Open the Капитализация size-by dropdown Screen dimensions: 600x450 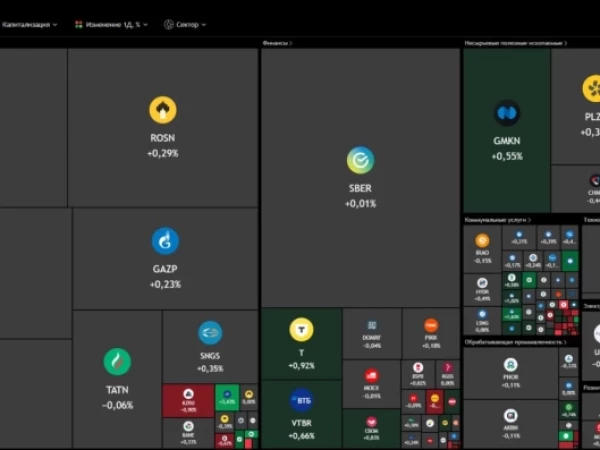(29, 25)
